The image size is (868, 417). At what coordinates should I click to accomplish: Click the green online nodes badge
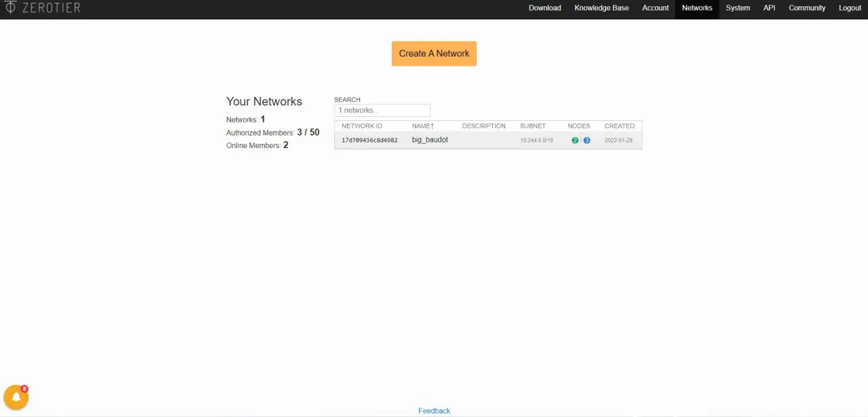pyautogui.click(x=575, y=140)
